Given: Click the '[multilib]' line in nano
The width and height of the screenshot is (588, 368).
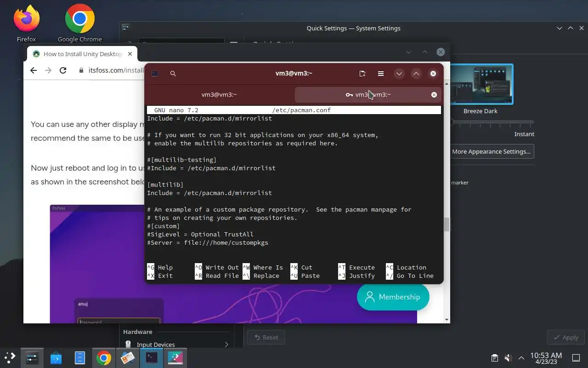Looking at the screenshot, I should pos(165,184).
